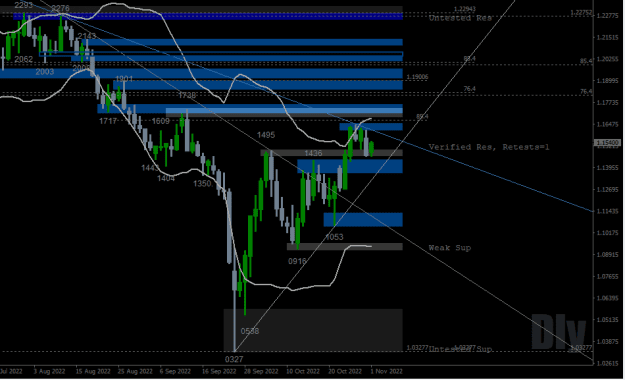Click swing high label 2293
The image size is (625, 380).
24,5
